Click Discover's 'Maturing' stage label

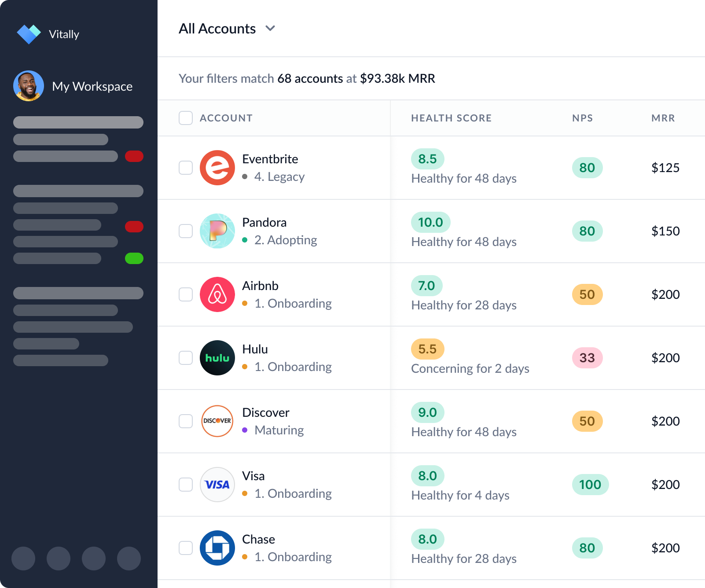(279, 430)
